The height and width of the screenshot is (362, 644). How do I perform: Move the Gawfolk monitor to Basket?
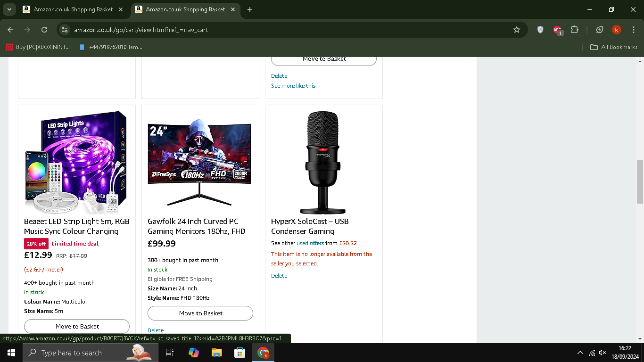[x=200, y=313]
